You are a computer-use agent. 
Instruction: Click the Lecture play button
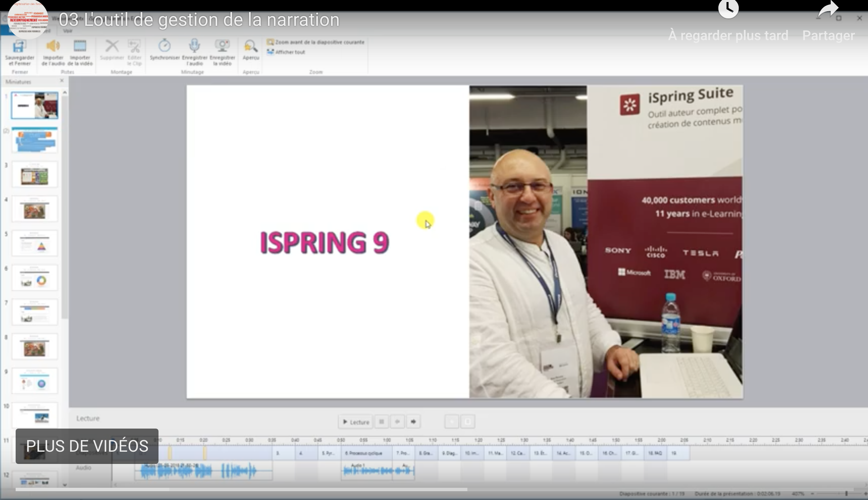point(356,422)
